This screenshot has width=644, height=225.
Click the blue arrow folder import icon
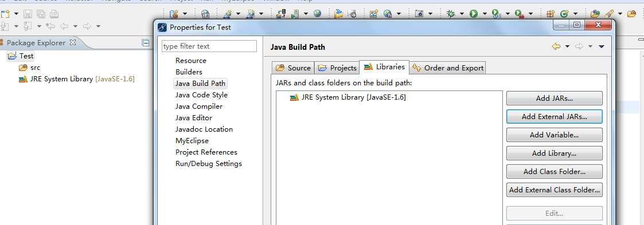338,14
